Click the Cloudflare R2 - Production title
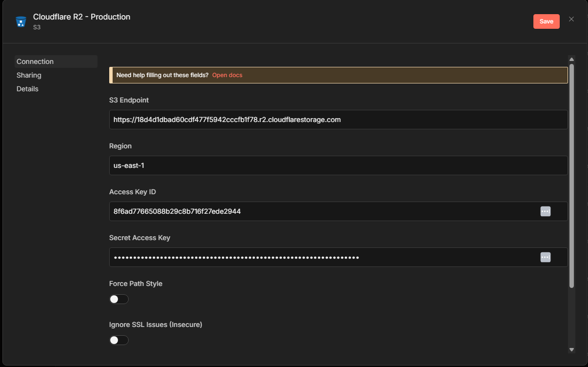Screen dimensions: 588x367 81,17
